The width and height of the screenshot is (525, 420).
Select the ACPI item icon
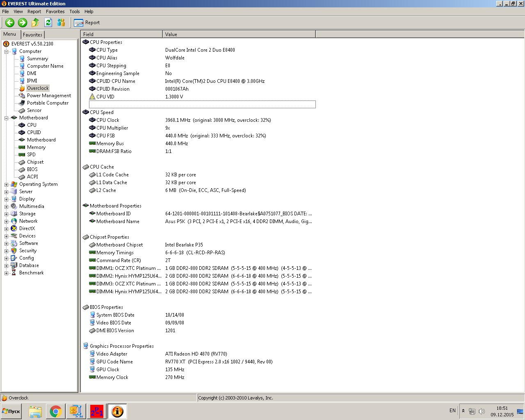[22, 177]
